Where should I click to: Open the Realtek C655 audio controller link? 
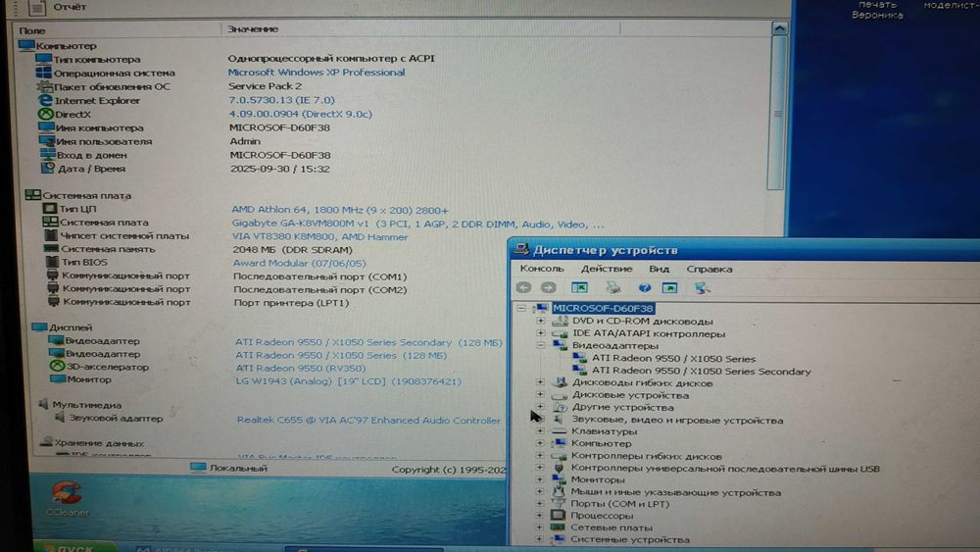(x=368, y=420)
